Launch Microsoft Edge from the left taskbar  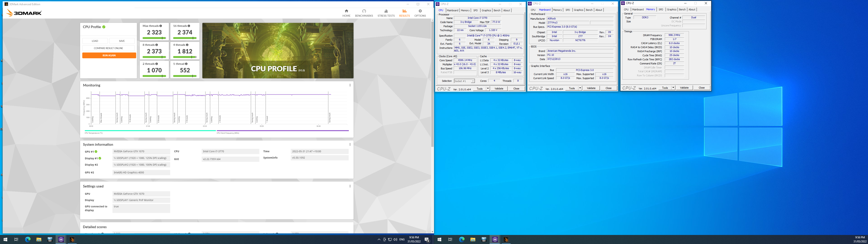(28, 240)
